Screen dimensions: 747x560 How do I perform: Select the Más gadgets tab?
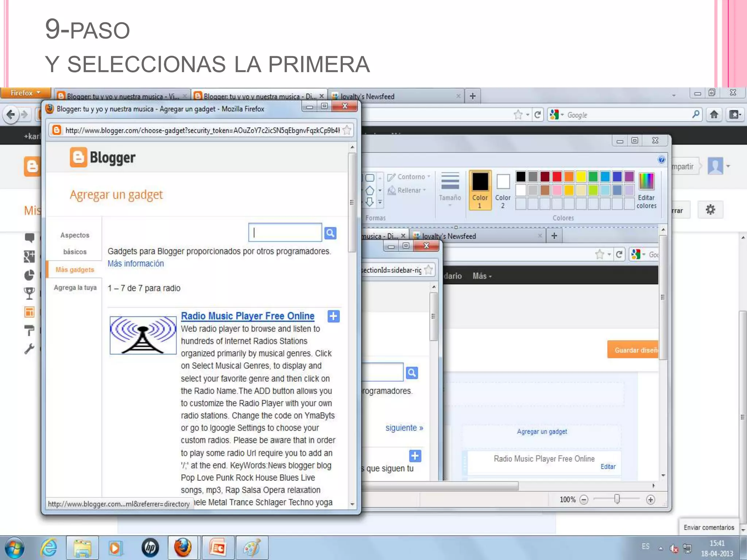[x=75, y=269]
